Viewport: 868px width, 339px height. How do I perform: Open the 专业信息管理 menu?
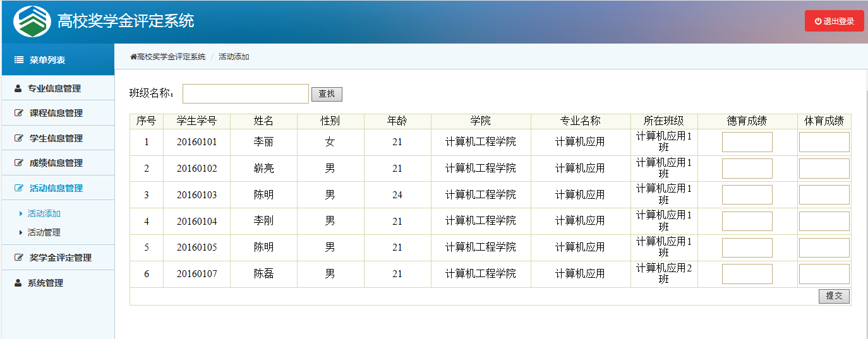pyautogui.click(x=57, y=88)
